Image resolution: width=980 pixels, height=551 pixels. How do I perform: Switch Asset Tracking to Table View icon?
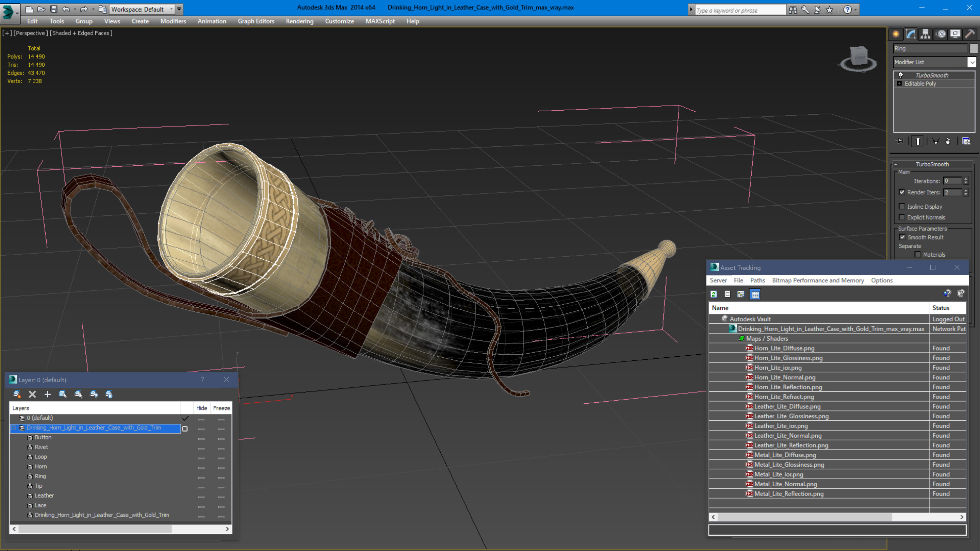coord(755,294)
